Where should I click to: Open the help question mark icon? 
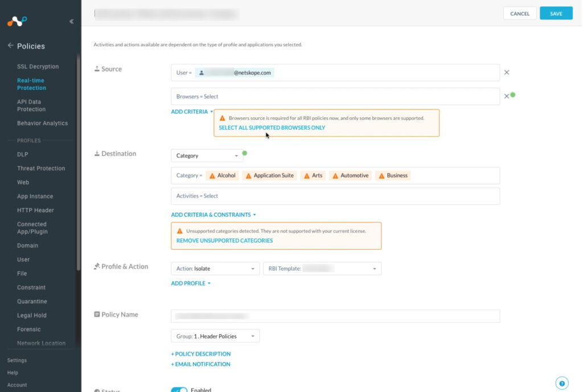562,383
